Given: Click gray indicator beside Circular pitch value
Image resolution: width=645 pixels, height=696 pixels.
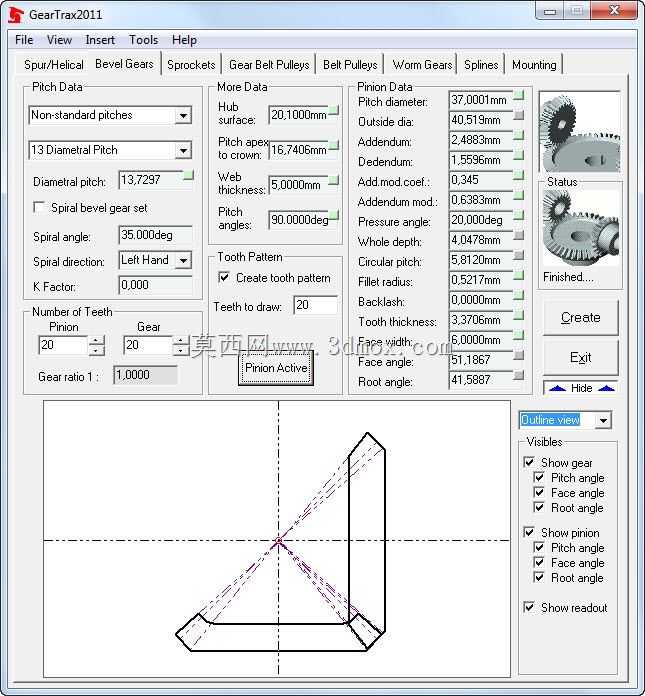Looking at the screenshot, I should click(x=518, y=255).
